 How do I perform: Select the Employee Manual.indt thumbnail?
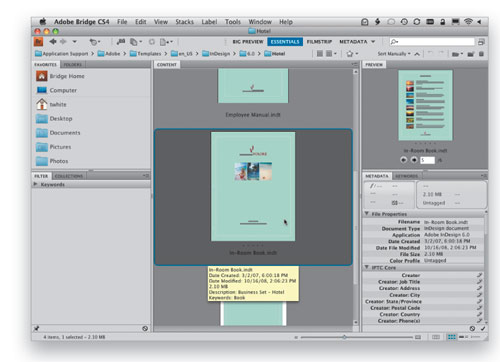tap(253, 86)
